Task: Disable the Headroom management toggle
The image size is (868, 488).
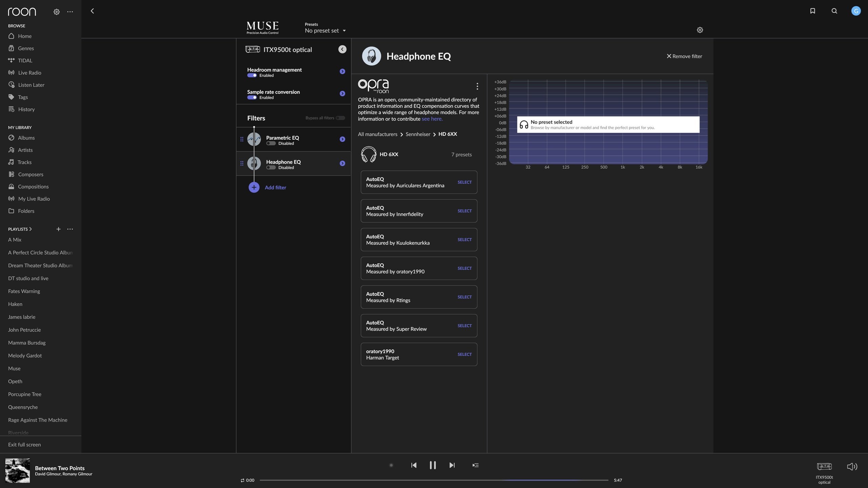Action: (252, 76)
